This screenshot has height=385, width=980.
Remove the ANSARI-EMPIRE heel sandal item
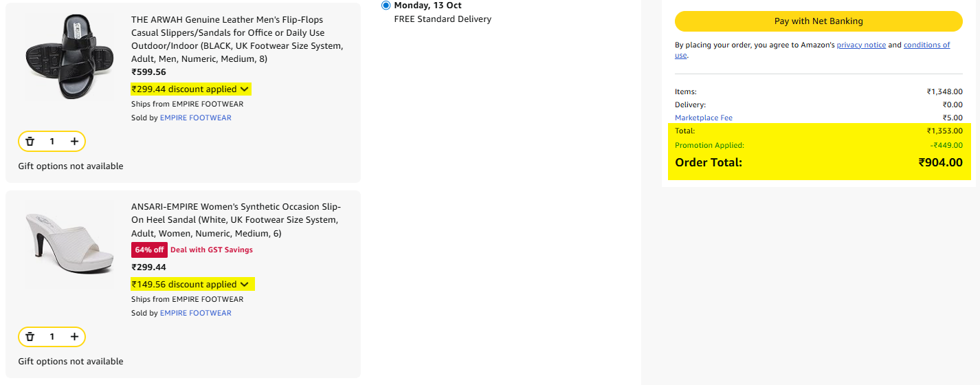coord(30,337)
